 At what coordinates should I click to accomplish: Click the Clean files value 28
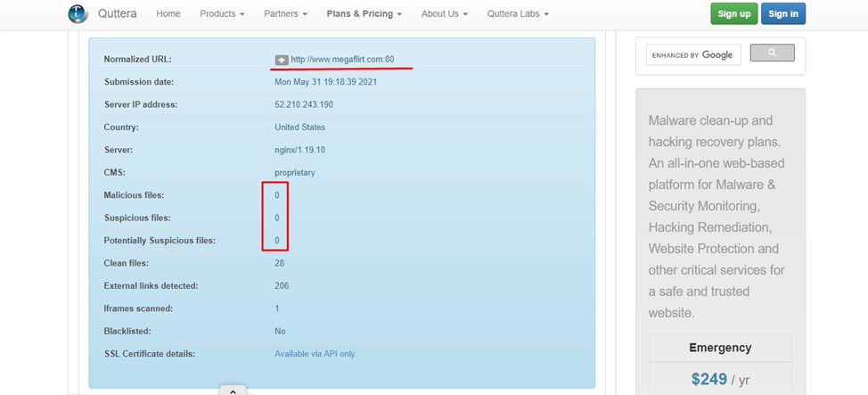280,263
